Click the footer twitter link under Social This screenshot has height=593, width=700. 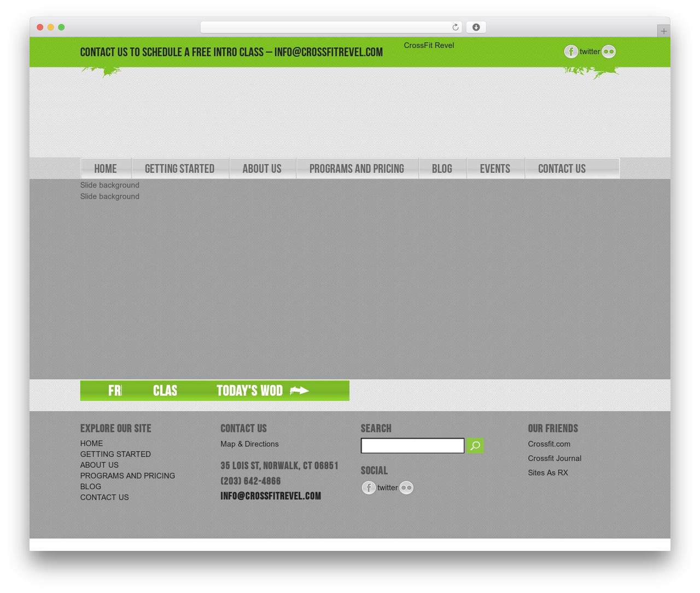[x=387, y=487]
